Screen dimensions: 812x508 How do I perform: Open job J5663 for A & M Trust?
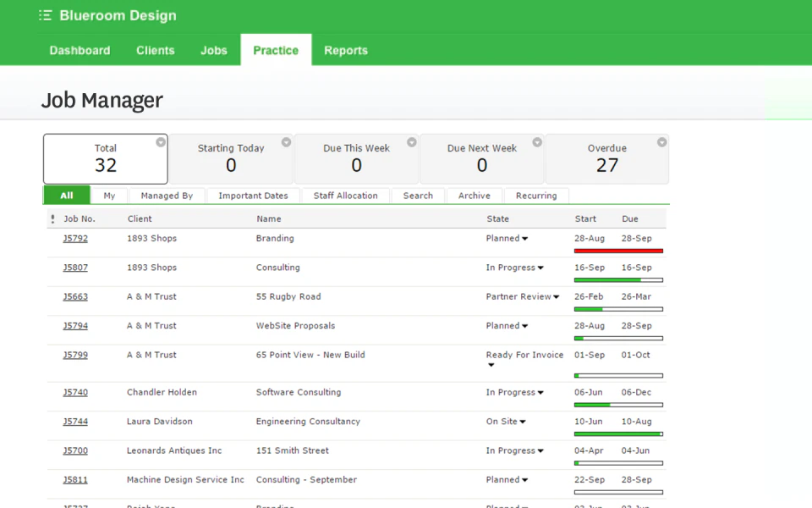click(74, 296)
